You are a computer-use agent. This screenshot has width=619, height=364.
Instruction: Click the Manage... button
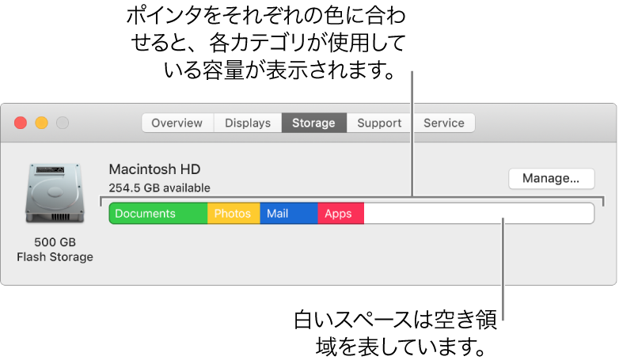coord(551,179)
